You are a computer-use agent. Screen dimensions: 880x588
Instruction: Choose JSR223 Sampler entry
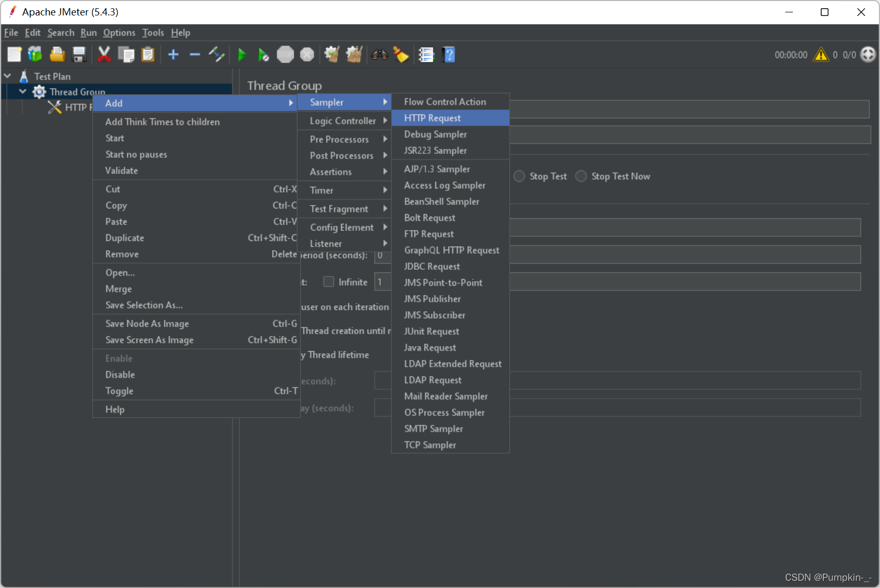point(450,150)
